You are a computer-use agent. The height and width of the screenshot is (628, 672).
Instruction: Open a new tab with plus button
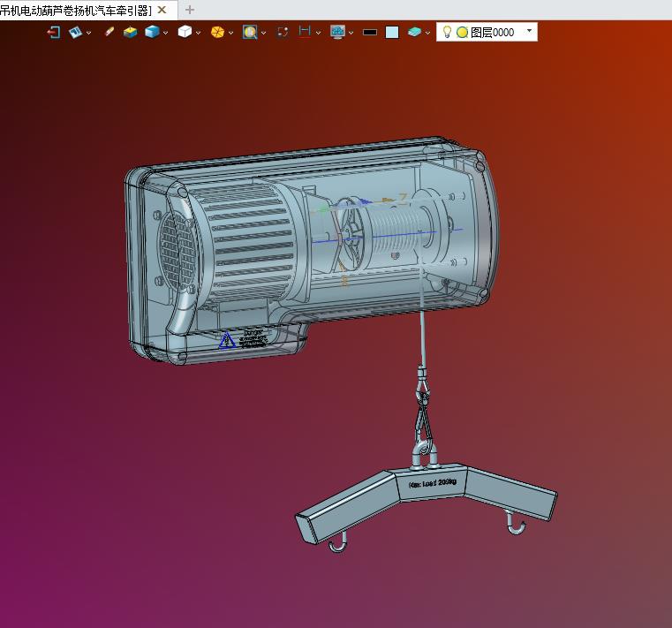click(x=190, y=10)
